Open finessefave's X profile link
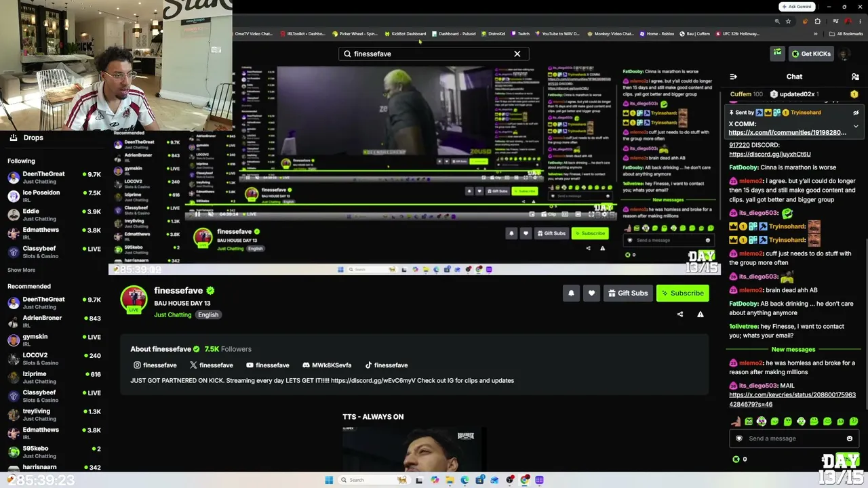Screen dimensions: 868x488 [x=212, y=365]
